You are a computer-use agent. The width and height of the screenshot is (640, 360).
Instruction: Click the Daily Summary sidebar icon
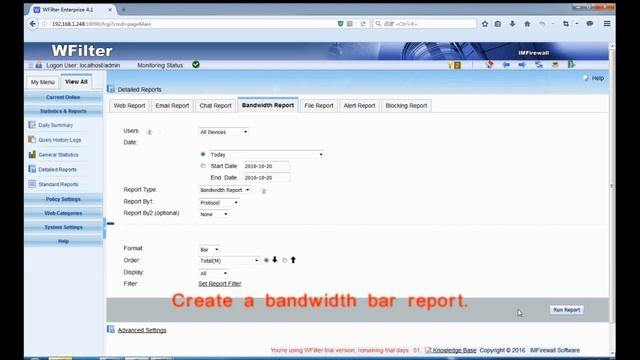tap(32, 125)
